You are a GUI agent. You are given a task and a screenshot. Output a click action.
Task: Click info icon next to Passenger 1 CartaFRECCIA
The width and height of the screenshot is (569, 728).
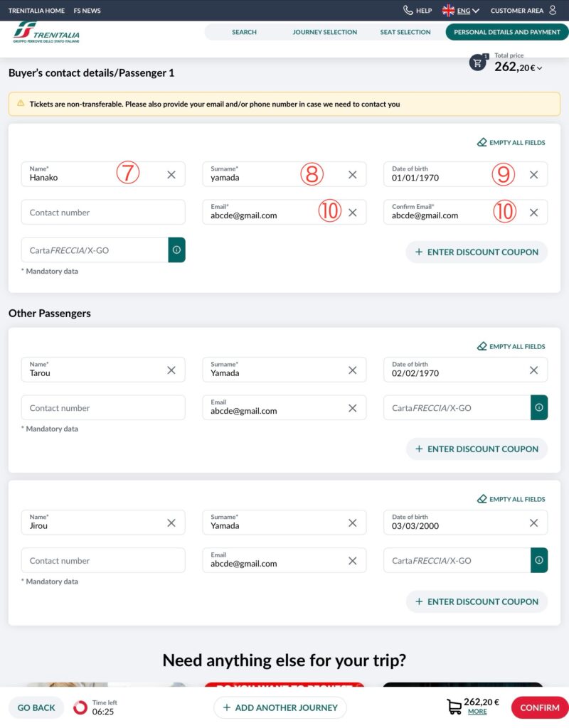click(x=176, y=250)
